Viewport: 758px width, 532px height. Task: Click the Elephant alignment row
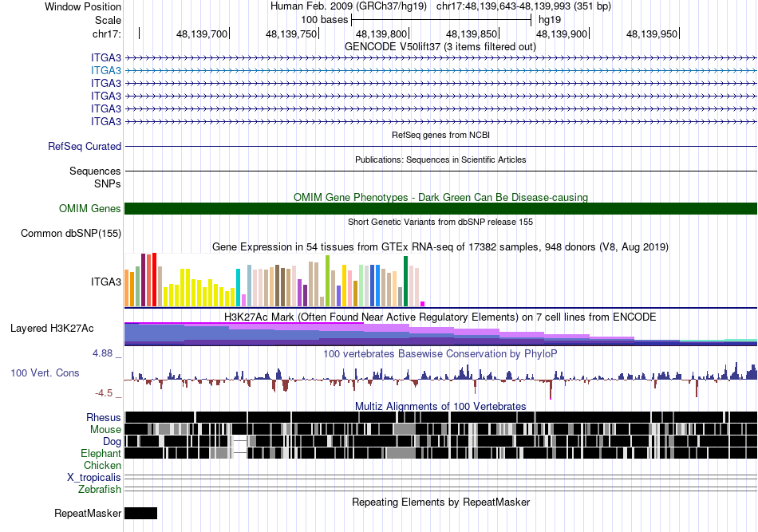click(x=440, y=453)
